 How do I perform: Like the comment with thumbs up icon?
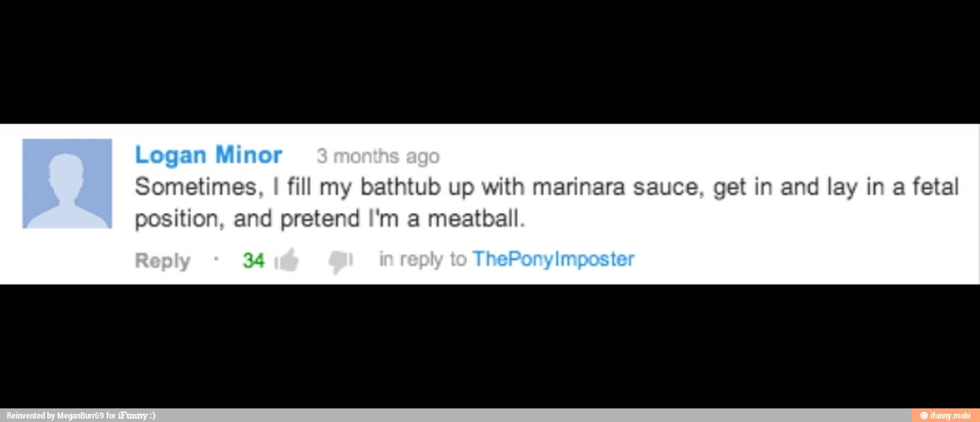click(x=287, y=260)
